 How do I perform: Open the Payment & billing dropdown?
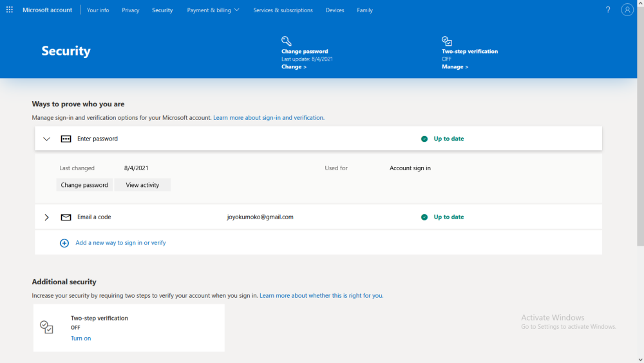(x=213, y=10)
